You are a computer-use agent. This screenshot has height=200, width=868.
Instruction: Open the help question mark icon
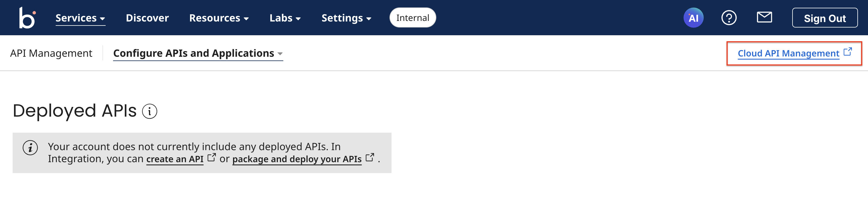click(728, 18)
